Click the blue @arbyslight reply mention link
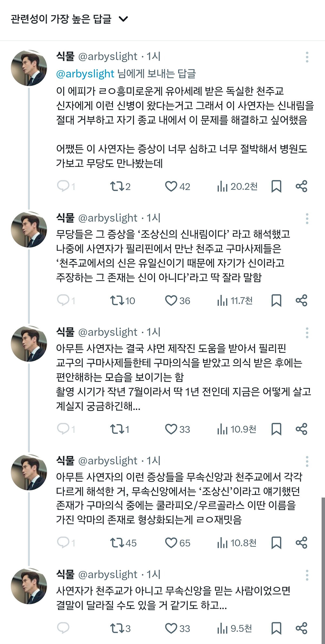 tap(85, 74)
